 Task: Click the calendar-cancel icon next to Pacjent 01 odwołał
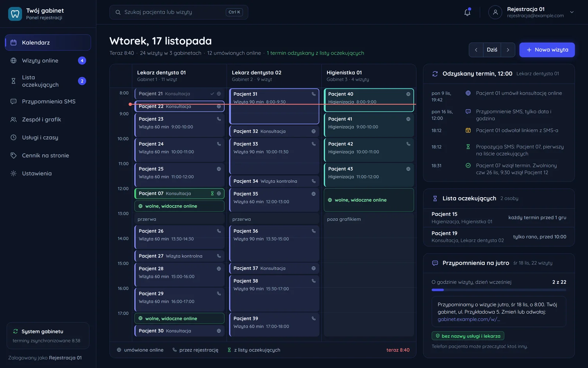pyautogui.click(x=468, y=130)
